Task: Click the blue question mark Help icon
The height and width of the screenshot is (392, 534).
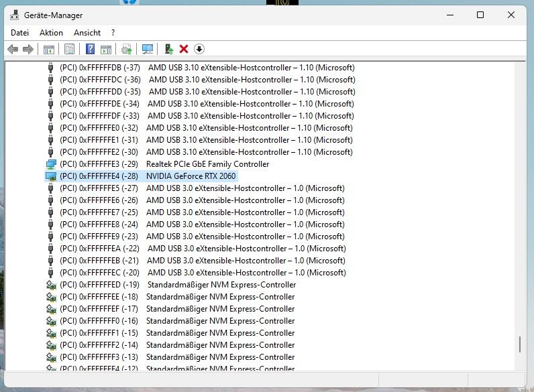Action: point(90,50)
